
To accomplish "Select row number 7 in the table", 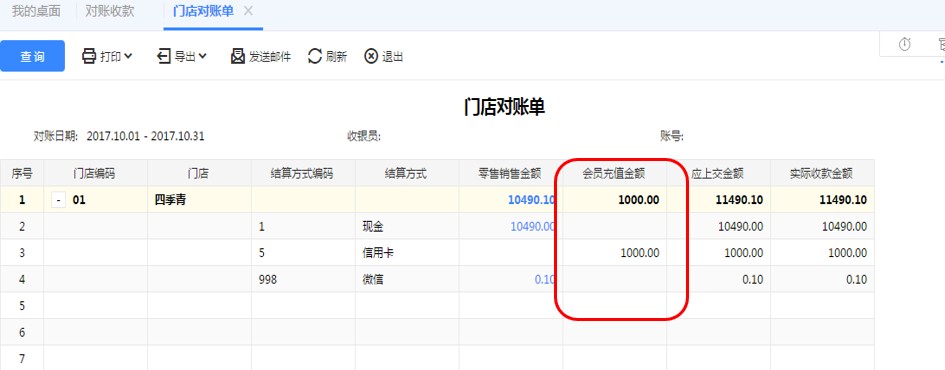I will pyautogui.click(x=22, y=359).
